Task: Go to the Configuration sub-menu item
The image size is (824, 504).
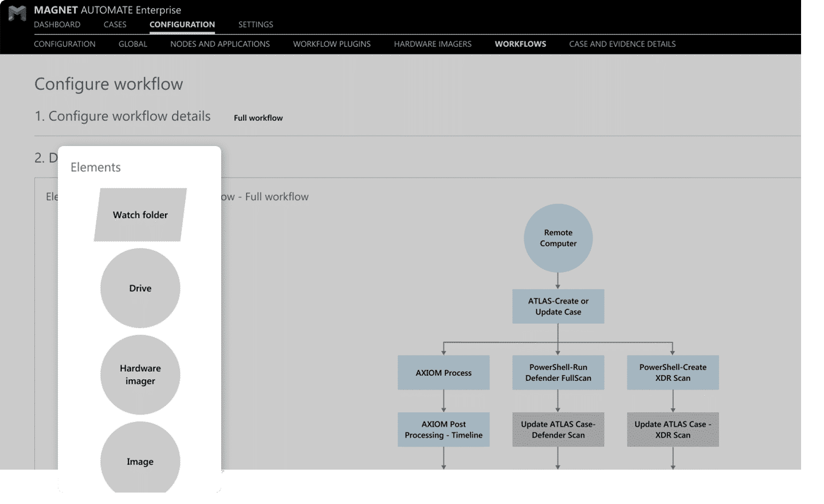Action: [x=65, y=44]
